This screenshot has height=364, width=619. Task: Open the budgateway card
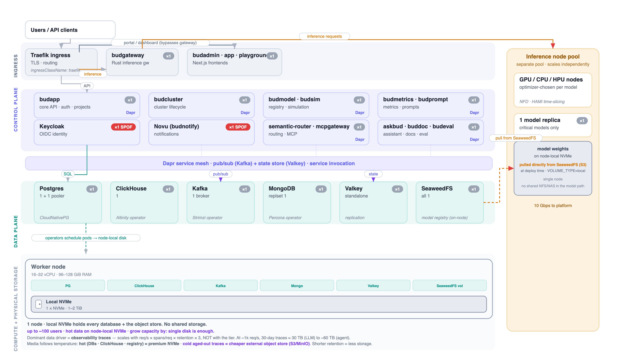142,62
